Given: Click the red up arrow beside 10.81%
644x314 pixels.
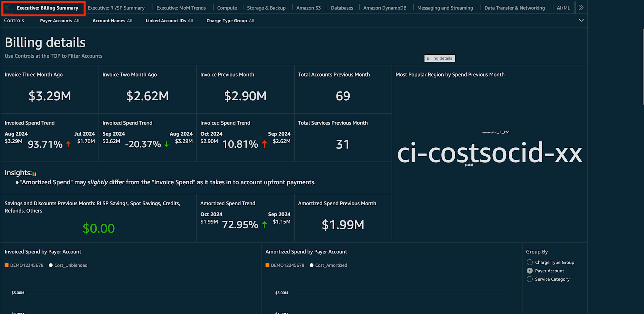Looking at the screenshot, I should (264, 144).
